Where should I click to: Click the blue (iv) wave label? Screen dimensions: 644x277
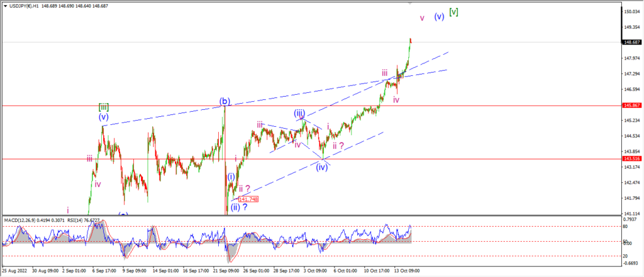tap(321, 167)
